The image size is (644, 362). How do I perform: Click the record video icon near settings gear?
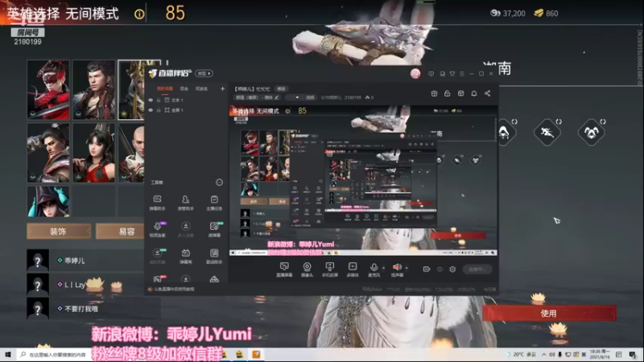click(x=427, y=269)
